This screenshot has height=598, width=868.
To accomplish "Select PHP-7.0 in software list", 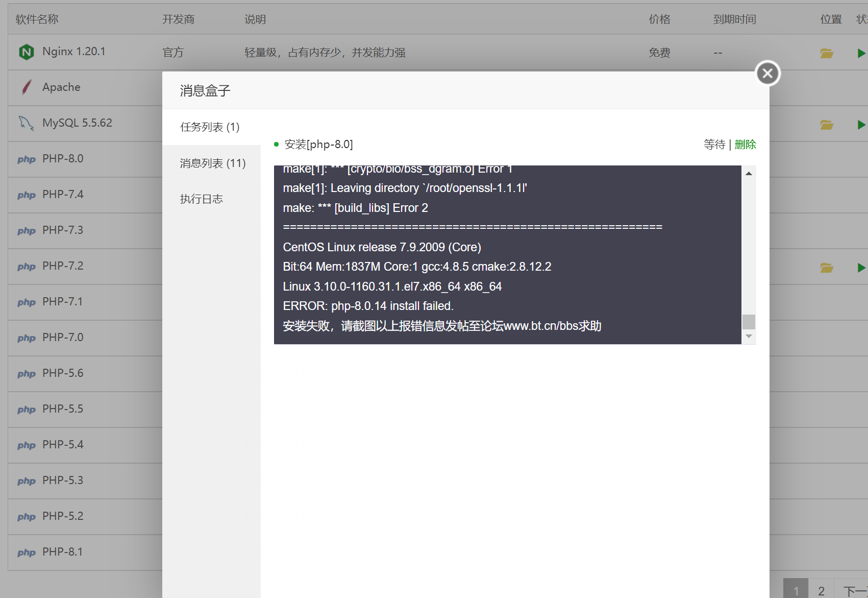I will point(63,338).
